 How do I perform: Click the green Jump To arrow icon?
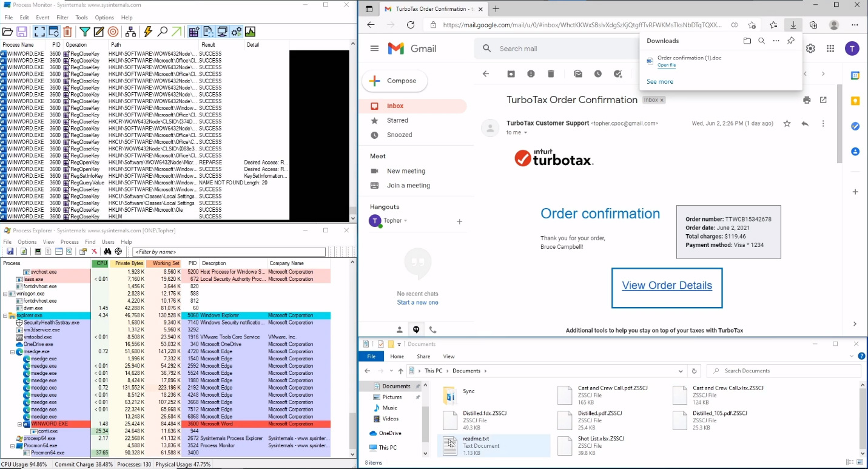click(176, 32)
